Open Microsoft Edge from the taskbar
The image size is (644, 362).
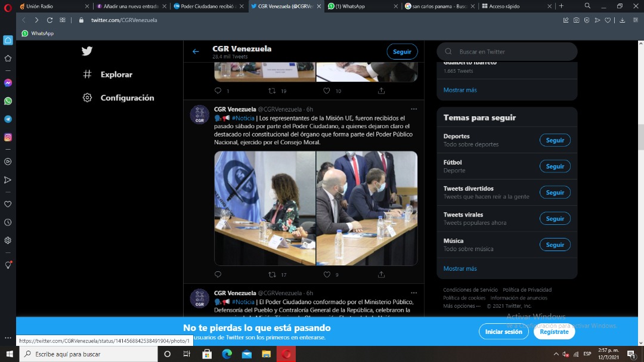[x=227, y=354]
